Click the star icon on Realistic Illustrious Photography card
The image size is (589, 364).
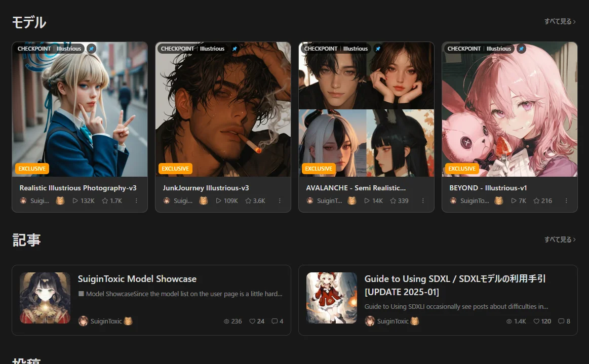pyautogui.click(x=105, y=201)
